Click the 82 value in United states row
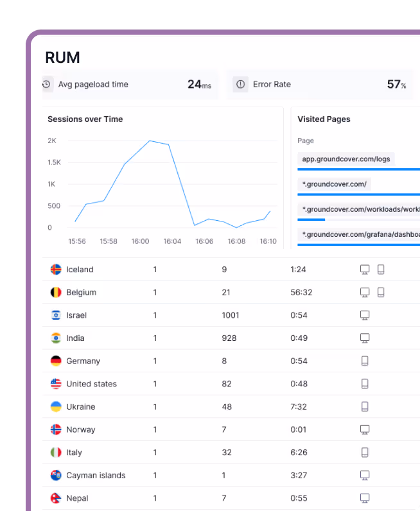 pyautogui.click(x=227, y=384)
